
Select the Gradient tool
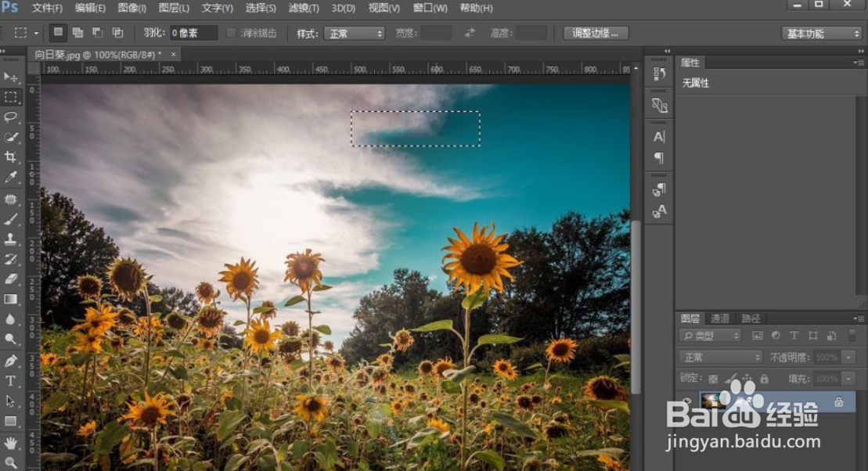(x=10, y=299)
